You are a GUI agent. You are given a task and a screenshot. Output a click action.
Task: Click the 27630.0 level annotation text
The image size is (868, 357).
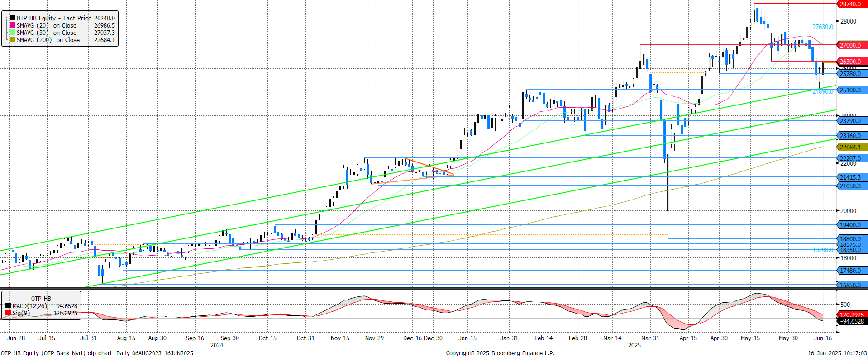point(822,27)
